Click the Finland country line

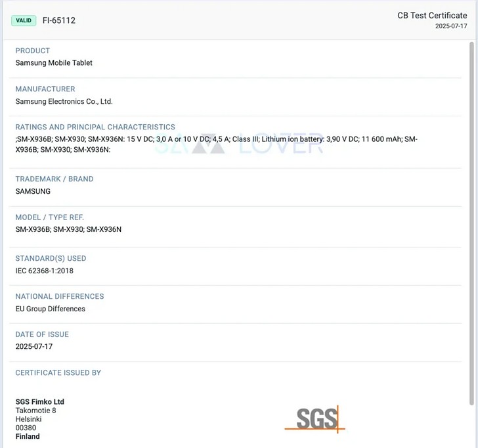click(28, 436)
